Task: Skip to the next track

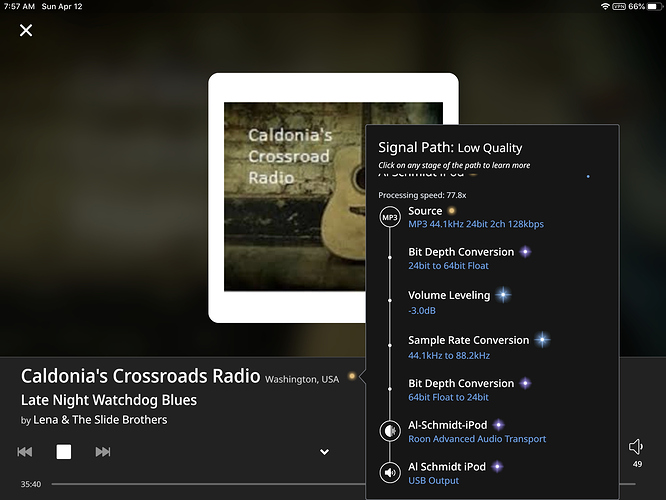Action: pyautogui.click(x=103, y=452)
